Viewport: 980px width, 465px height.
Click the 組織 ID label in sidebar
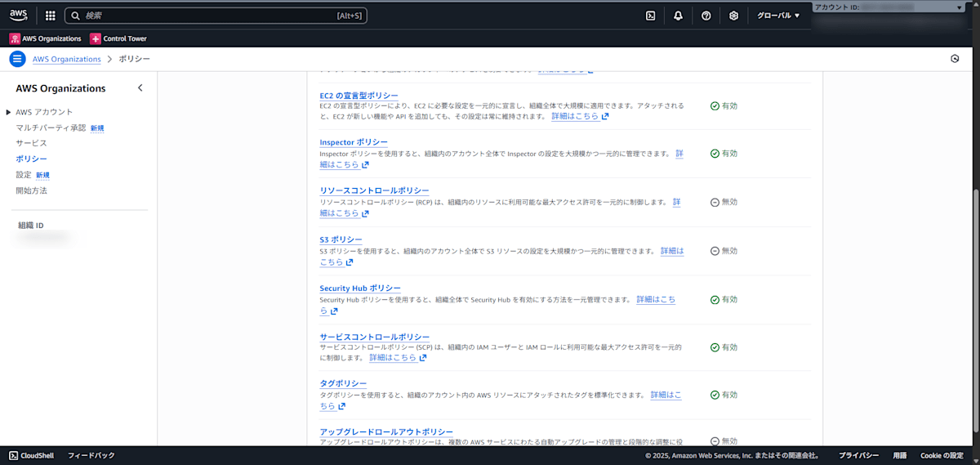(x=31, y=225)
